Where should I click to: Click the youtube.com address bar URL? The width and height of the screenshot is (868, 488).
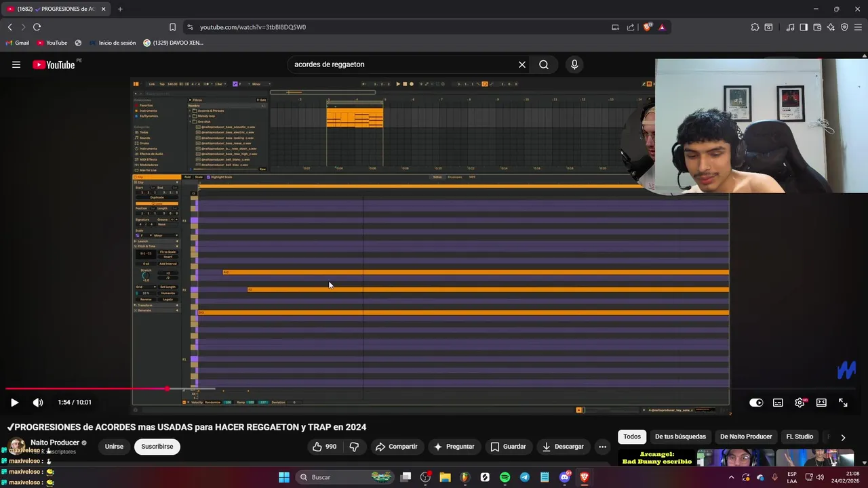pos(253,27)
